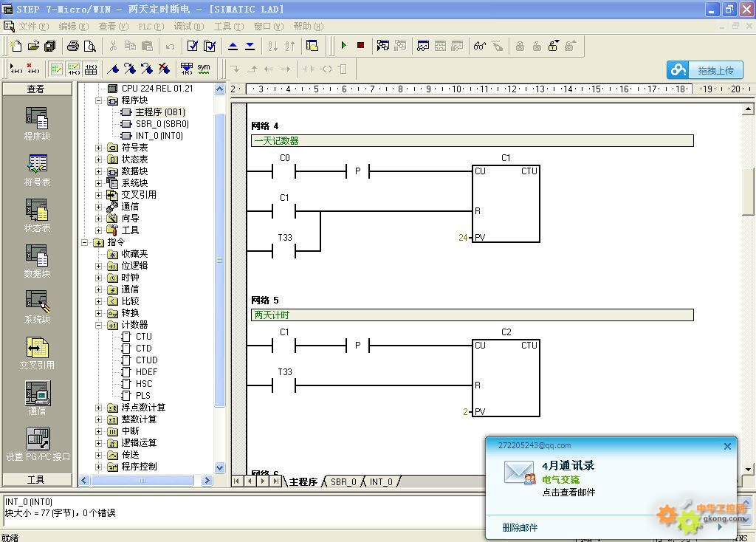Open print preview icon
This screenshot has height=542, width=756.
coord(89,47)
